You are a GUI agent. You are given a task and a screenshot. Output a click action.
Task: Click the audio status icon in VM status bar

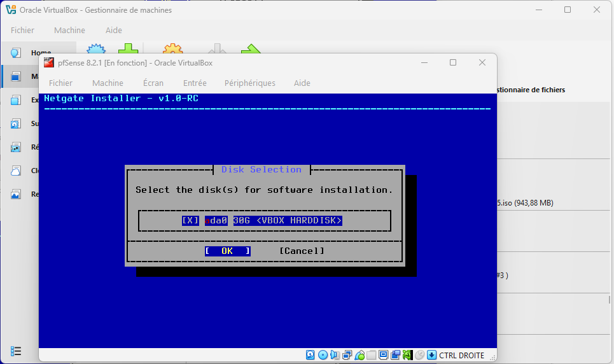[335, 355]
